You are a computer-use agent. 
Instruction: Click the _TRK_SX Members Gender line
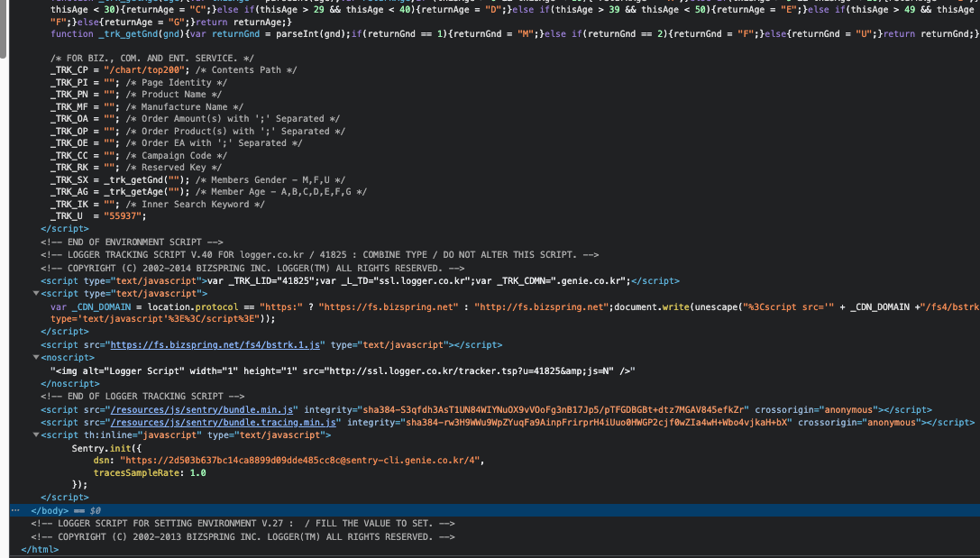tap(197, 180)
